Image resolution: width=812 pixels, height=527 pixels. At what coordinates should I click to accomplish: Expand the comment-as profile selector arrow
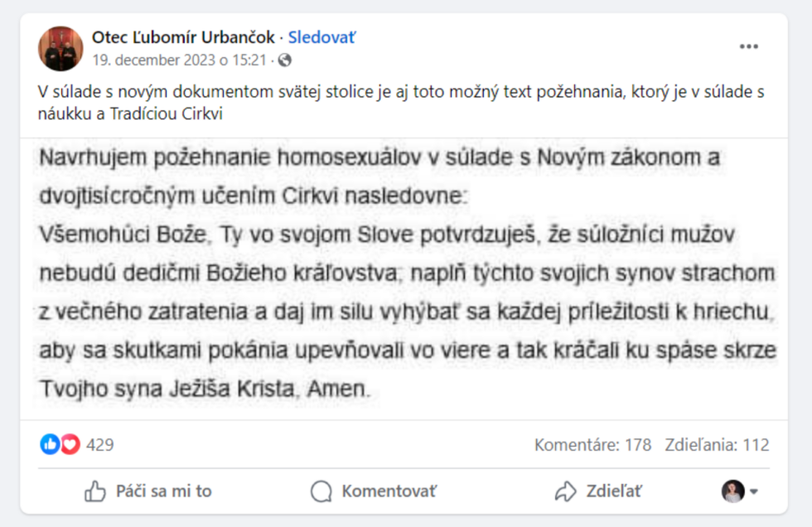755,491
